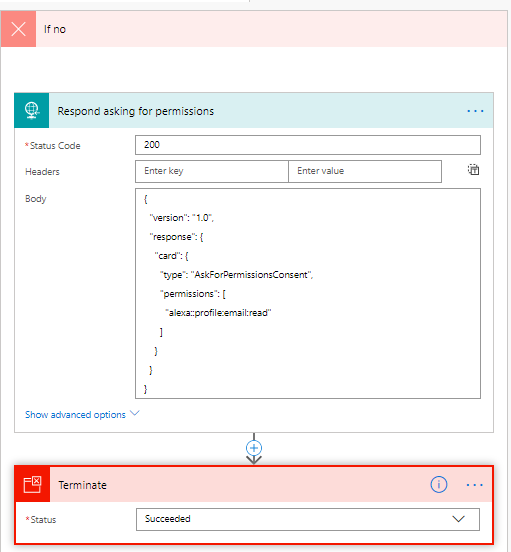The image size is (511, 552).
Task: Expand the chevron next to Show advanced options
Action: pos(135,413)
